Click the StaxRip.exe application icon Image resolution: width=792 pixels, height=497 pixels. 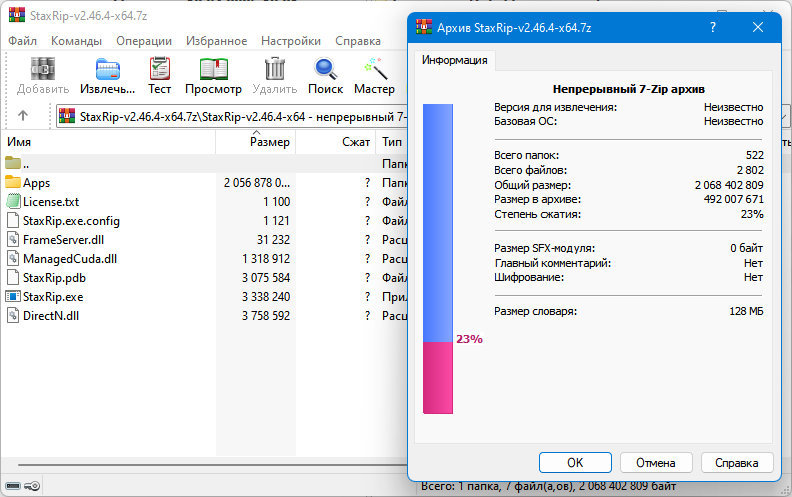coord(13,296)
